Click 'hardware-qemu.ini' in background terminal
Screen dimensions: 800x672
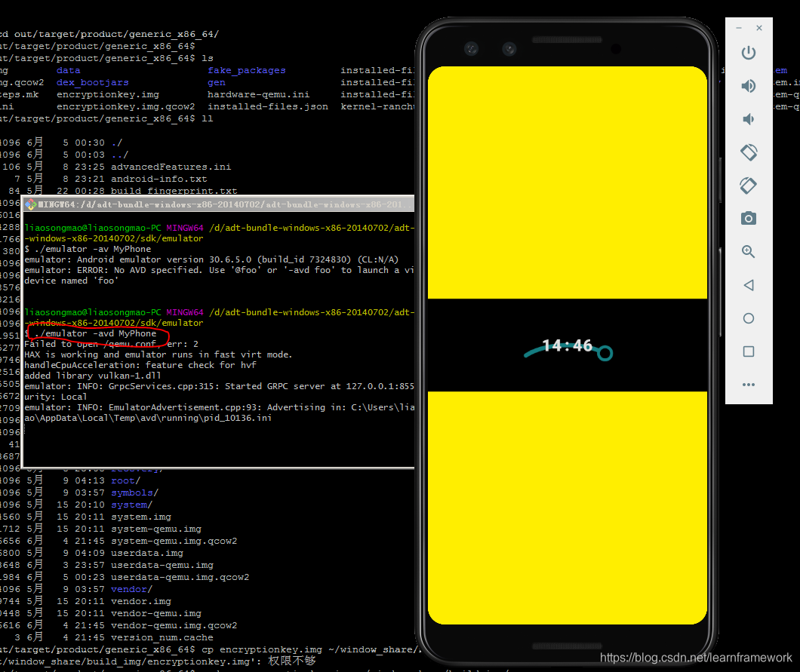[258, 94]
